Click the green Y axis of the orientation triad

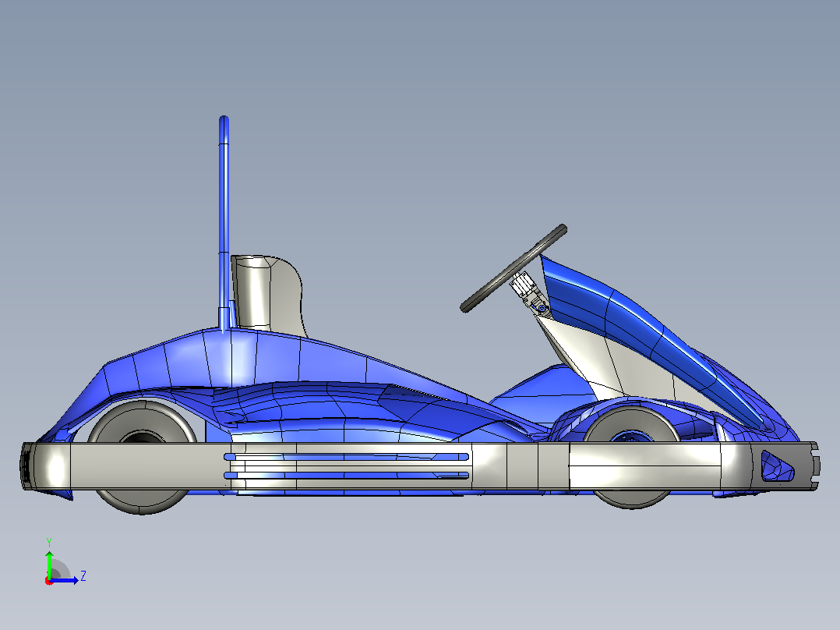(49, 564)
